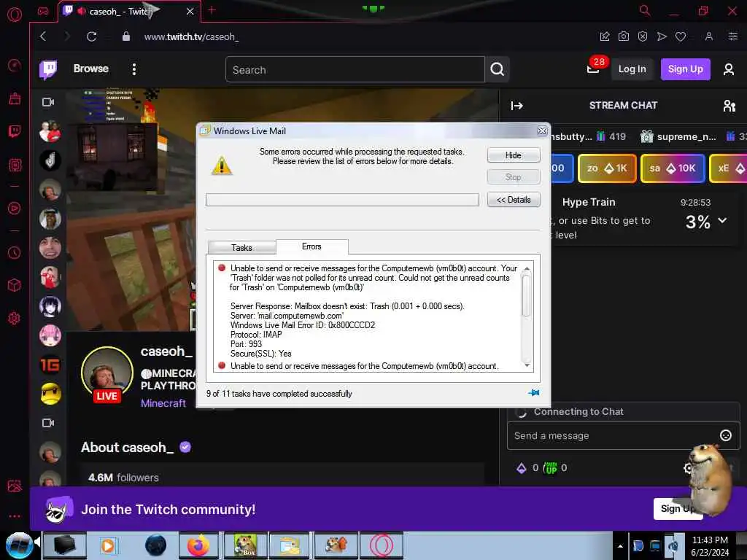
Task: Open yellow smiley channel in sidebar
Action: 50,394
